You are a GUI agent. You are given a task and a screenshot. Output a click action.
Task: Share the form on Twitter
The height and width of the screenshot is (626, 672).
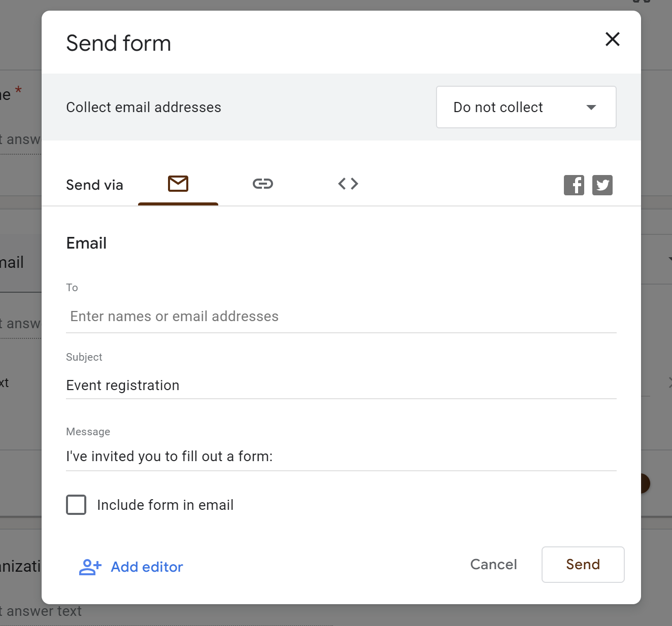click(x=602, y=185)
